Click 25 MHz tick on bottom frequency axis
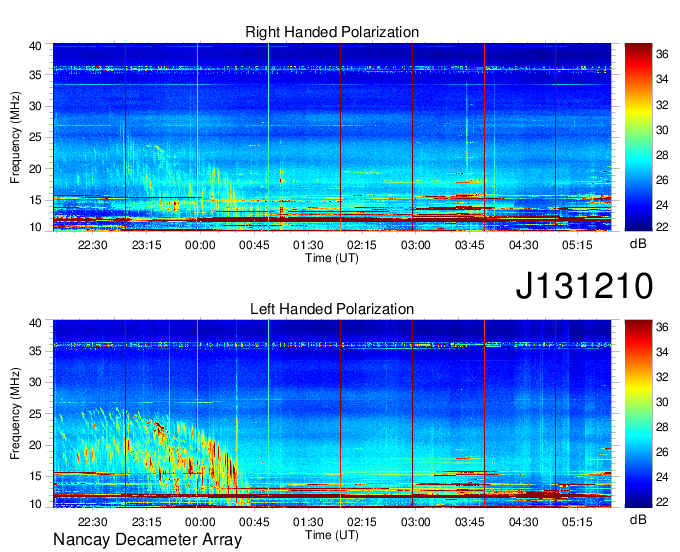Viewport: 680px width, 552px height. (x=35, y=414)
